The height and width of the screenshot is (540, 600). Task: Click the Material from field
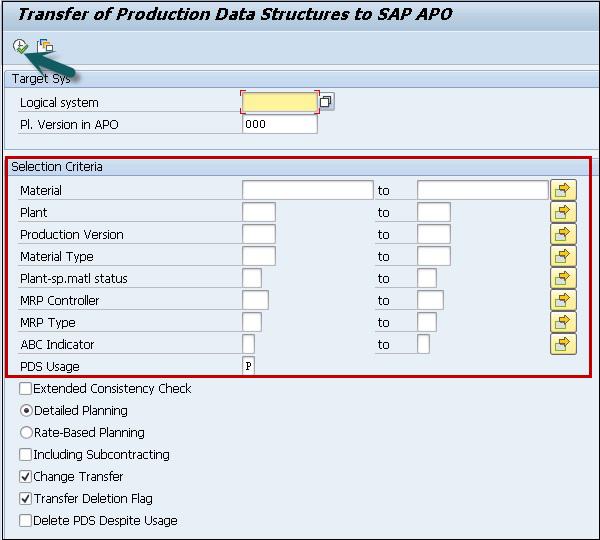(308, 190)
